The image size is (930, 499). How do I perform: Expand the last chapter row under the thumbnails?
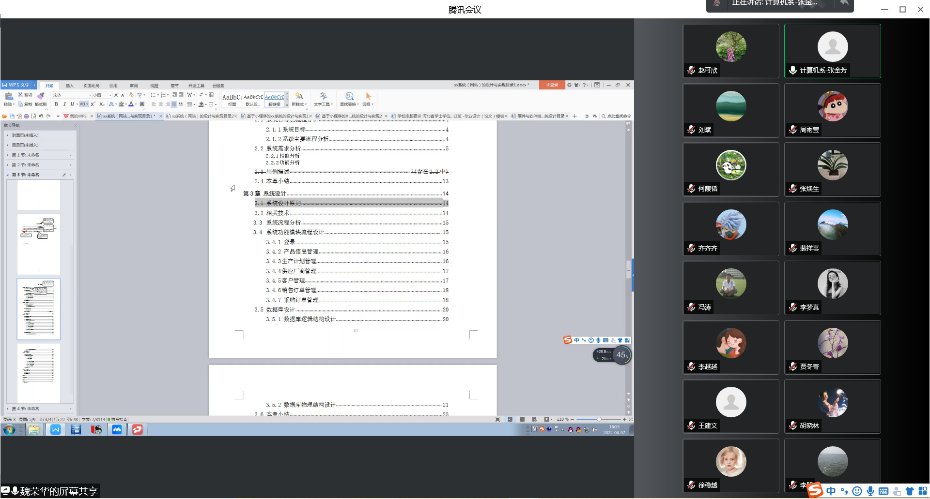click(8, 409)
